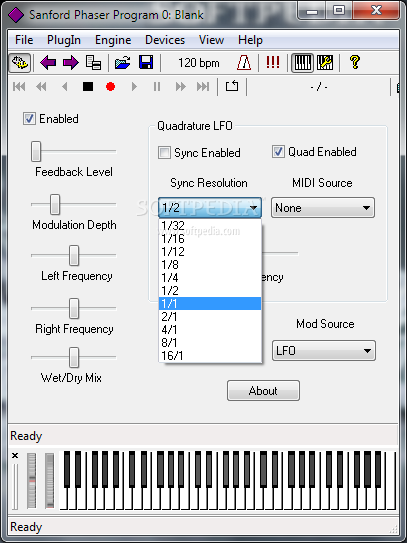Click the pitch bend wheel strip
The width and height of the screenshot is (407, 543).
[x=32, y=481]
